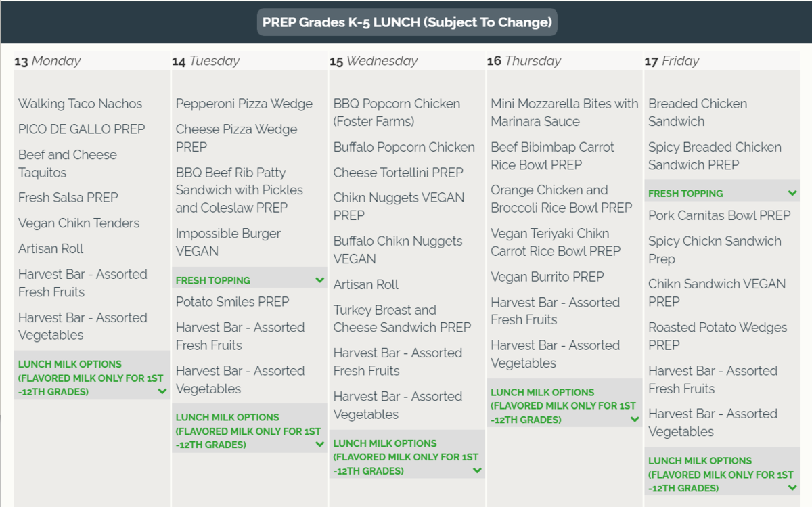Expand Friday's Lunch Milk Options chevron
This screenshot has width=812, height=507.
[792, 488]
